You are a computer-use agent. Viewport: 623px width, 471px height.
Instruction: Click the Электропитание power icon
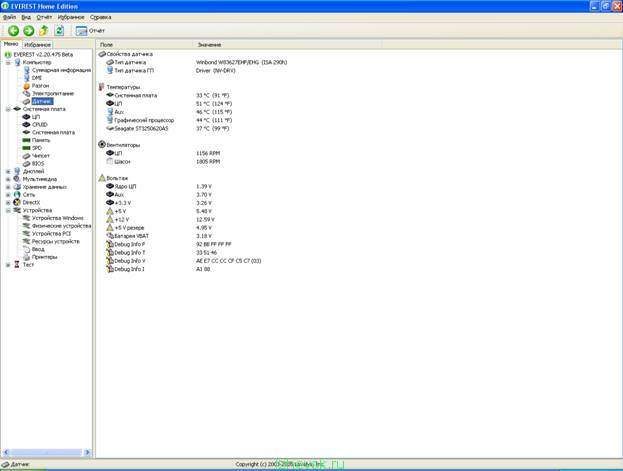tap(27, 93)
